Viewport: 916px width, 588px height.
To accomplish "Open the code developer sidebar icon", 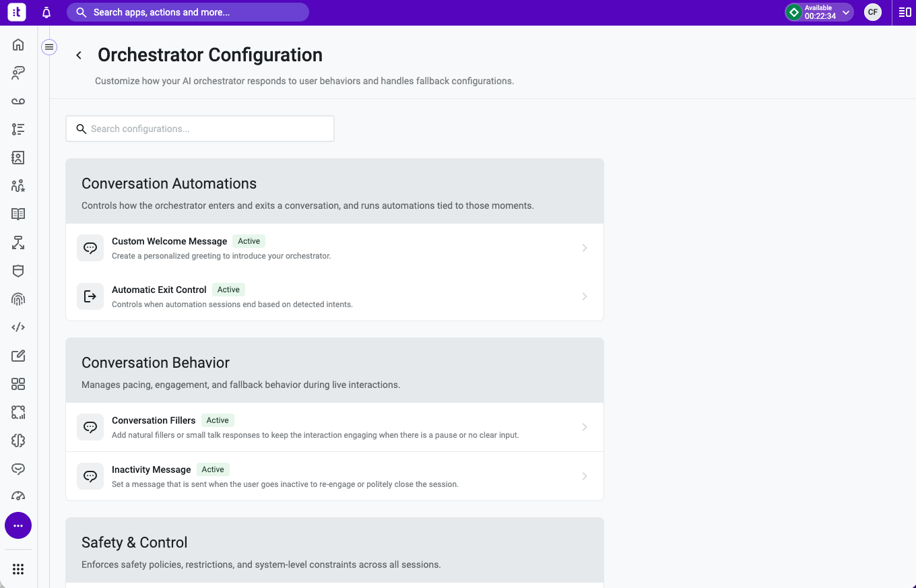I will point(18,327).
